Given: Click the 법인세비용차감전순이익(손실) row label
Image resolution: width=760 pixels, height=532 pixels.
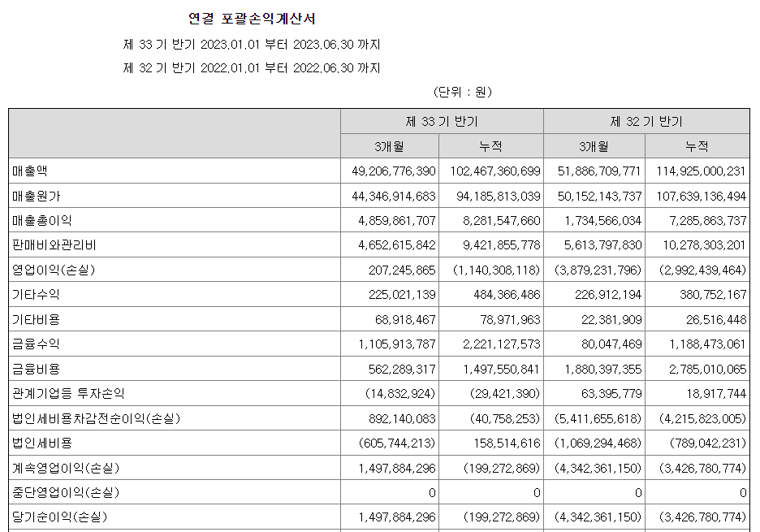Looking at the screenshot, I should coord(96,418).
